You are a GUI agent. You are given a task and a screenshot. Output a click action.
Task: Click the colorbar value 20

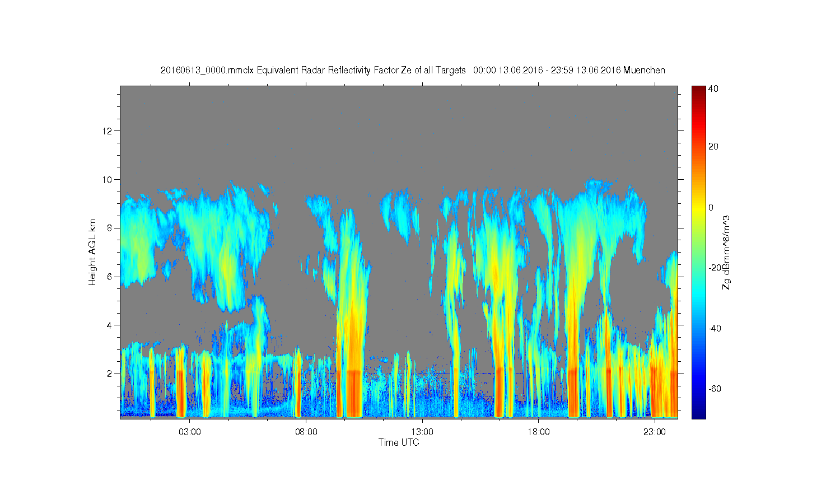click(713, 147)
